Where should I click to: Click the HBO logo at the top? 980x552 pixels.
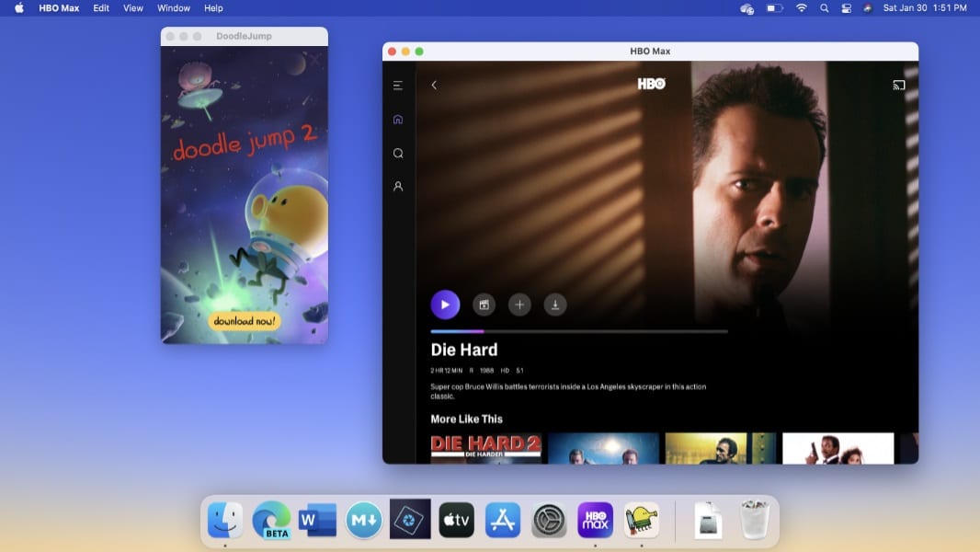pos(651,84)
